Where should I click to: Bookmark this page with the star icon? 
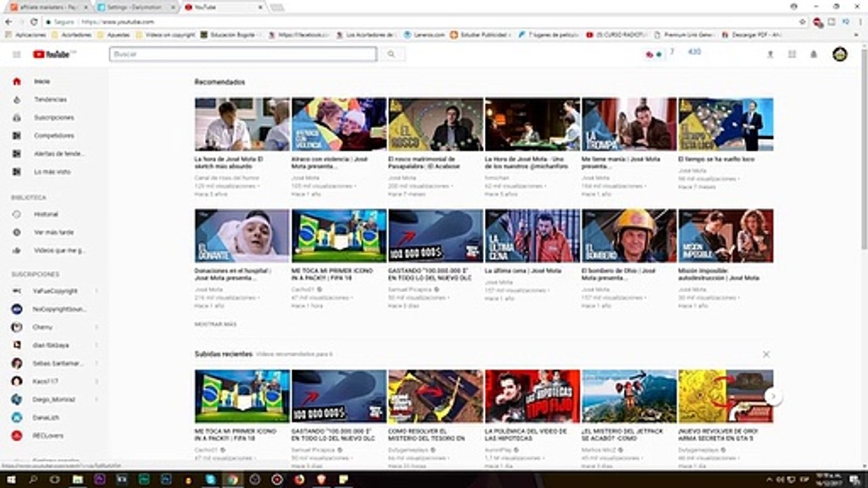coord(803,22)
